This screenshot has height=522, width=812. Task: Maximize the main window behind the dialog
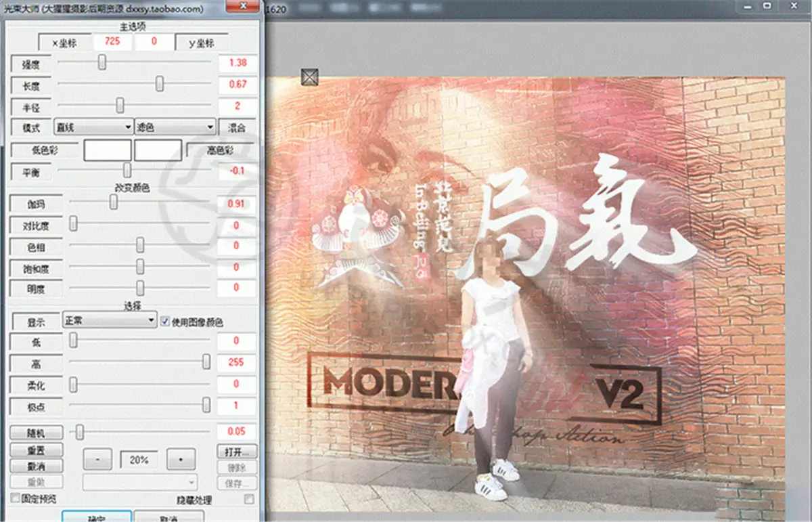click(767, 6)
